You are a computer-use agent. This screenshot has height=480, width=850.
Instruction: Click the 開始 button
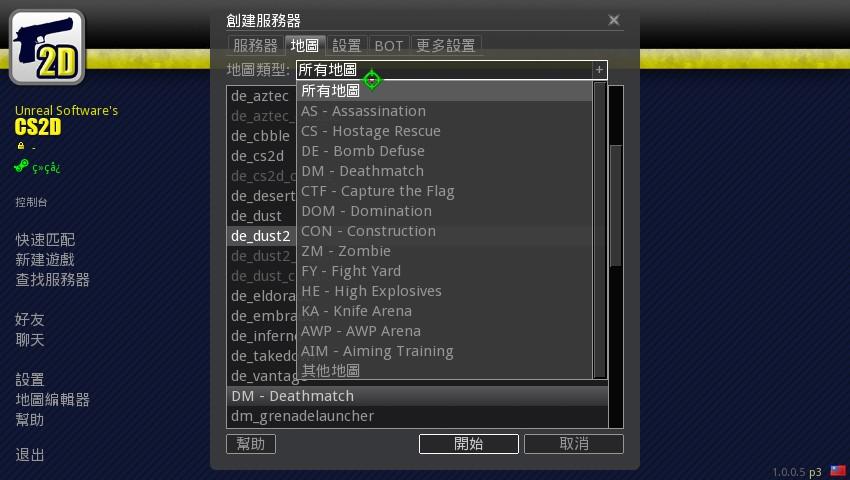pyautogui.click(x=469, y=444)
